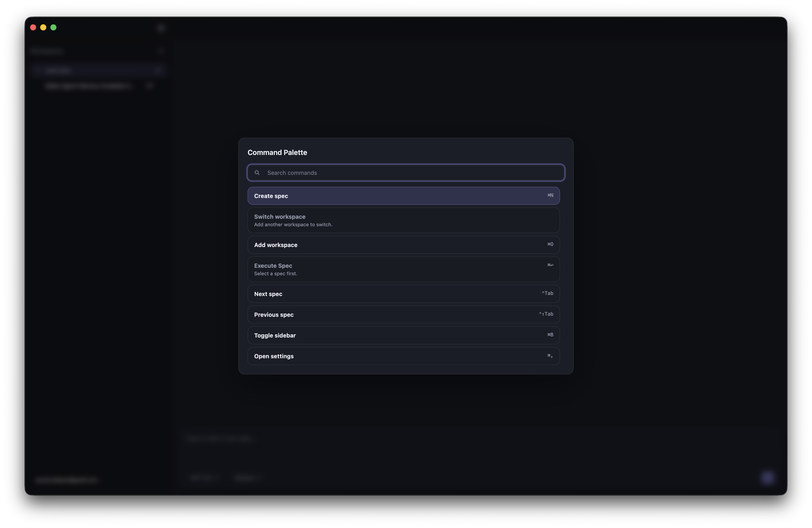Select the Next spec command
Image resolution: width=812 pixels, height=528 pixels.
[x=403, y=294]
